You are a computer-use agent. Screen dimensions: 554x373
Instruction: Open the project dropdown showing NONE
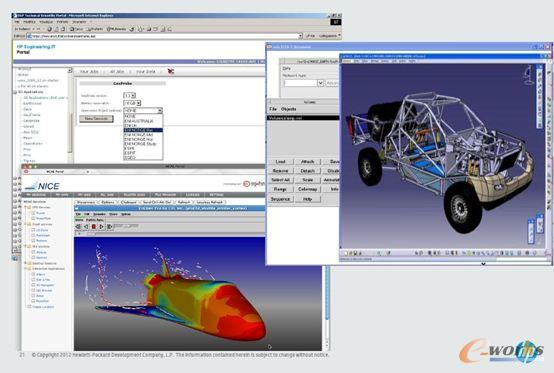[x=143, y=111]
